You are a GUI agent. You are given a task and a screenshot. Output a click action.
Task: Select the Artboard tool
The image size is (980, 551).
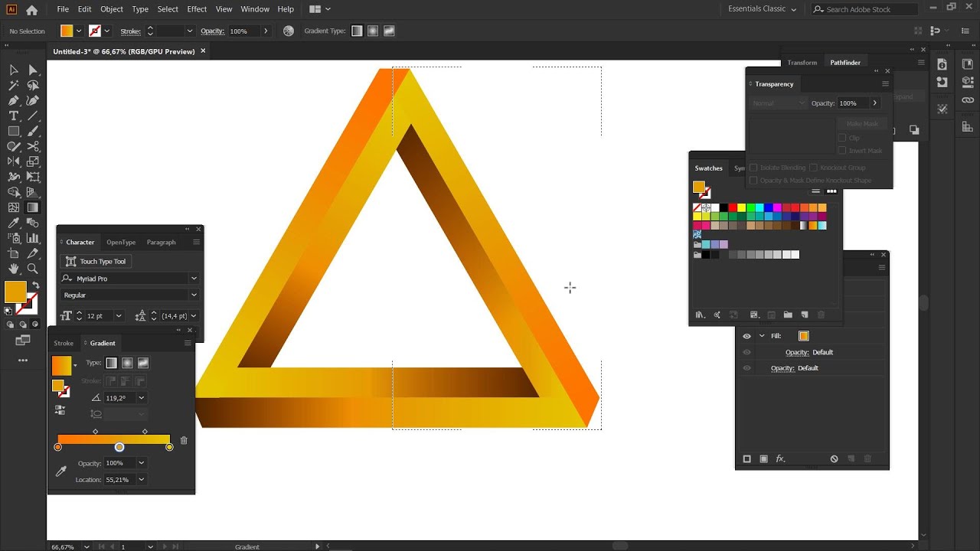(14, 253)
